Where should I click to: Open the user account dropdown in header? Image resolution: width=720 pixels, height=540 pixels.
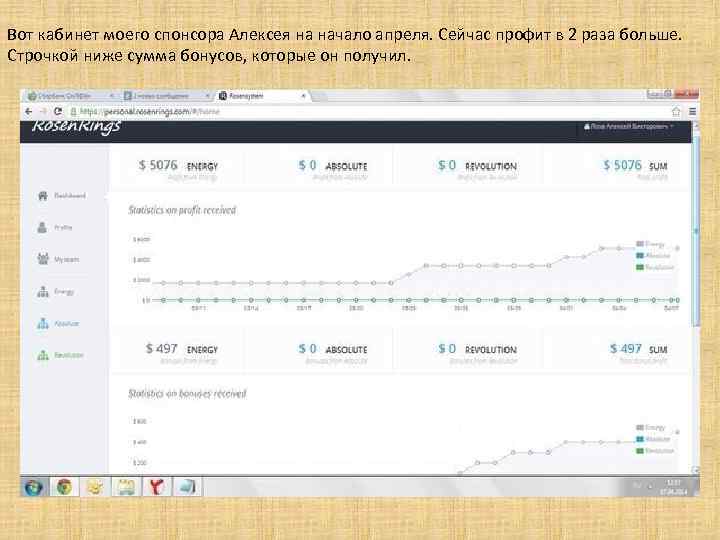(x=629, y=126)
